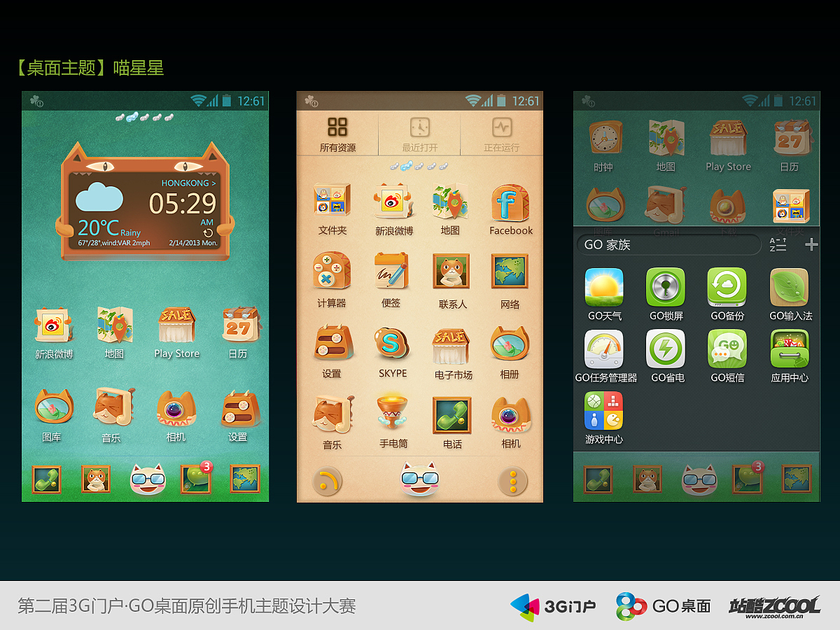840x630 pixels.
Task: Open three-dot menu in the drawer bottom bar
Action: click(512, 482)
